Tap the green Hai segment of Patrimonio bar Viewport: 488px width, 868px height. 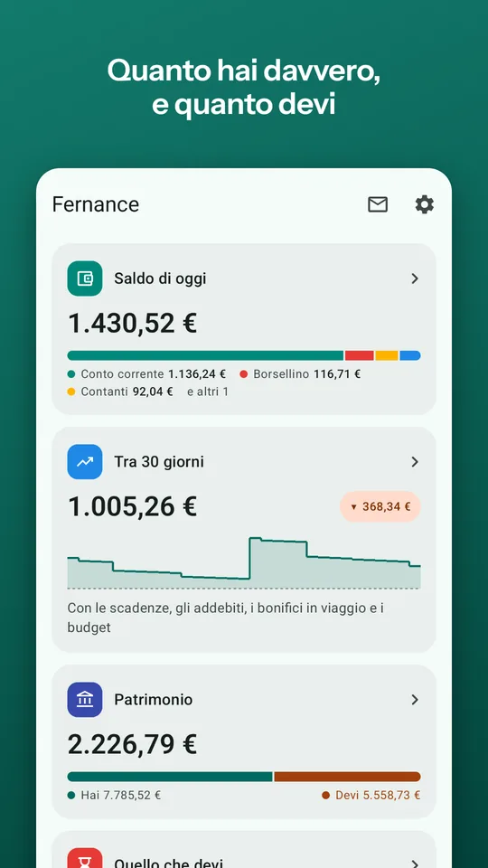pos(170,777)
